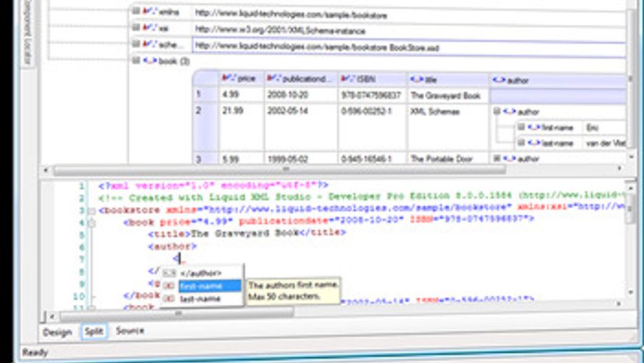Click the design grid right scroll arrow

[619, 168]
